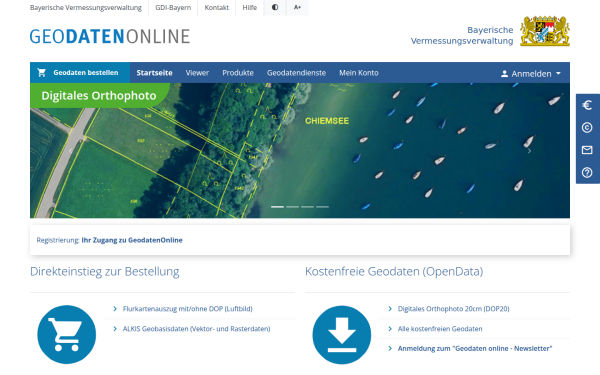The width and height of the screenshot is (600, 375).
Task: Open the Startseite tab
Action: [x=154, y=73]
